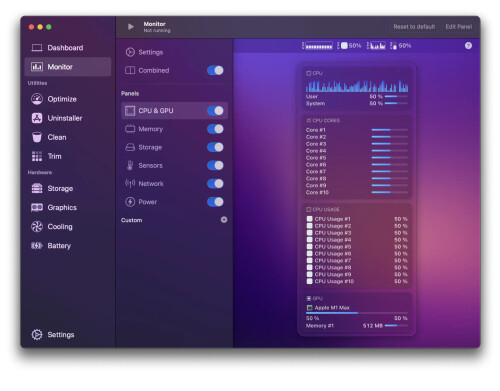Disable the Memory panel toggle
Screen dimensions: 500x391
(215, 129)
